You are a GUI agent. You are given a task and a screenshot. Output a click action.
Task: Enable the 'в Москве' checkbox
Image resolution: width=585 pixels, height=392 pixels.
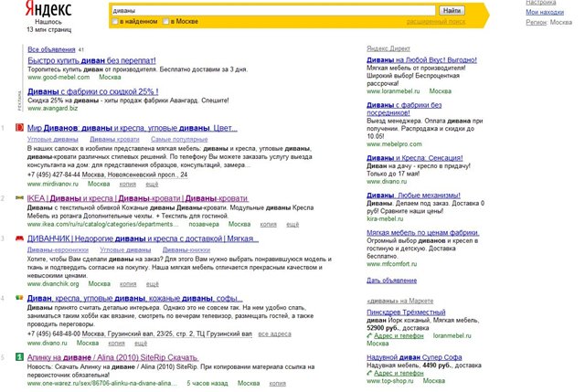tap(166, 22)
